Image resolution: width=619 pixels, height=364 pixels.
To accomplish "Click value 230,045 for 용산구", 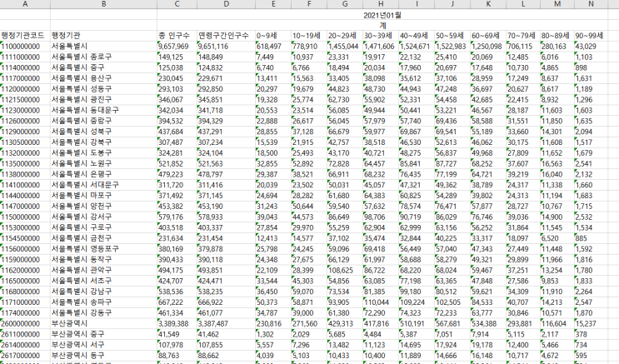I will coord(177,78).
